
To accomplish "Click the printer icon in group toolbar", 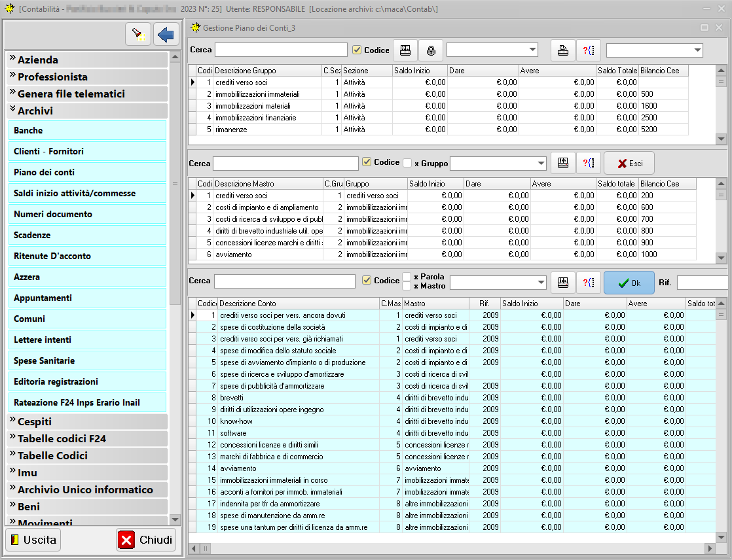I will (x=562, y=50).
